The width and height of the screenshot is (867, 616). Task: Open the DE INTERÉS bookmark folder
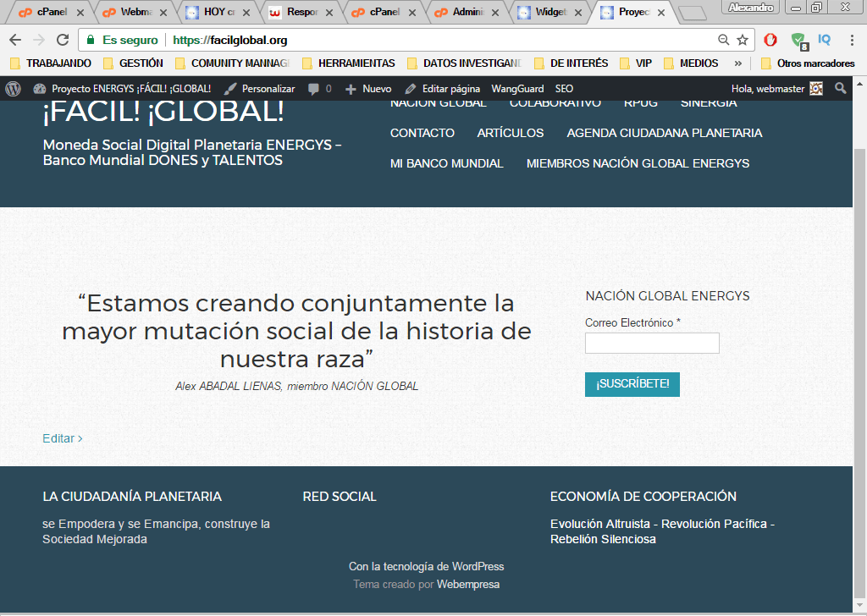click(572, 63)
